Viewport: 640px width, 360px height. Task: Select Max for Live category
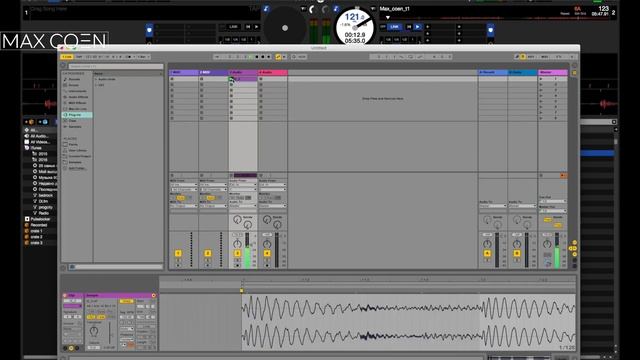(77, 109)
